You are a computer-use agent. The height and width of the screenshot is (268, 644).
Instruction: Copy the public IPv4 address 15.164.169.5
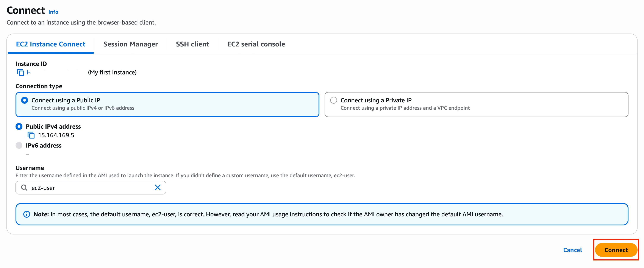[31, 135]
